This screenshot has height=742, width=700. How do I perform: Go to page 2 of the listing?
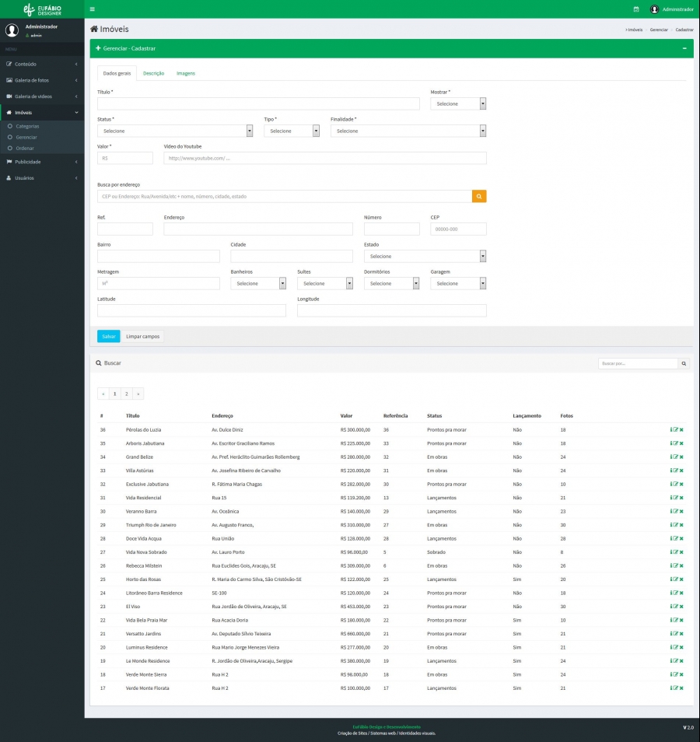coord(126,394)
